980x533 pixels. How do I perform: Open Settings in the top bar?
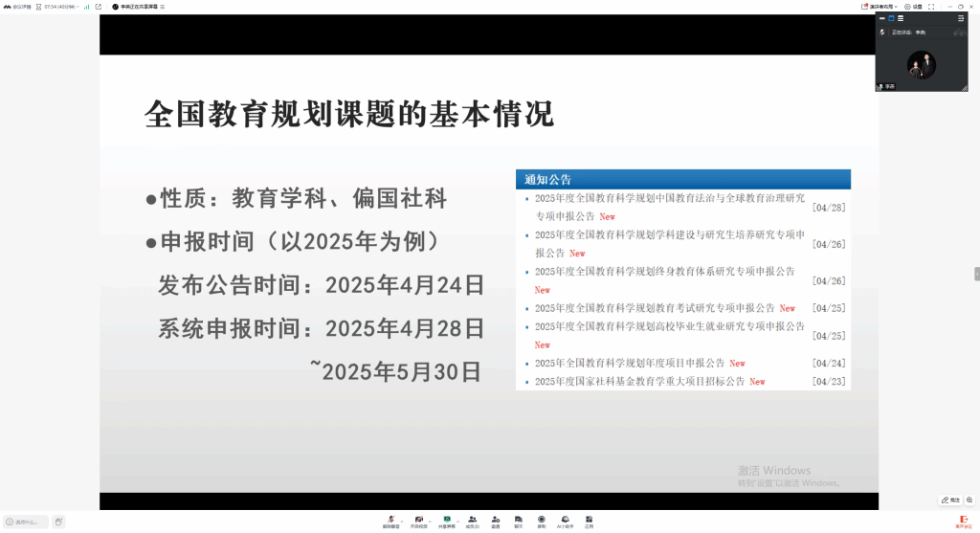point(913,6)
